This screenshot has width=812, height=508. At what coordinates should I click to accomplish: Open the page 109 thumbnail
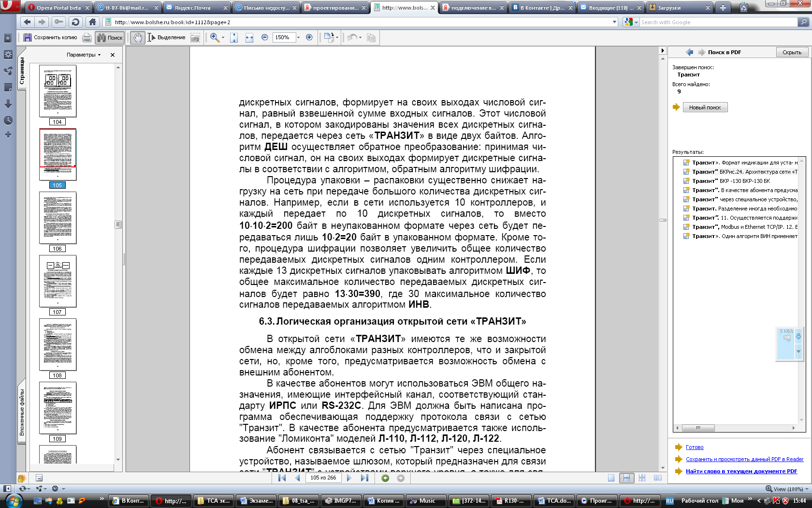58,408
